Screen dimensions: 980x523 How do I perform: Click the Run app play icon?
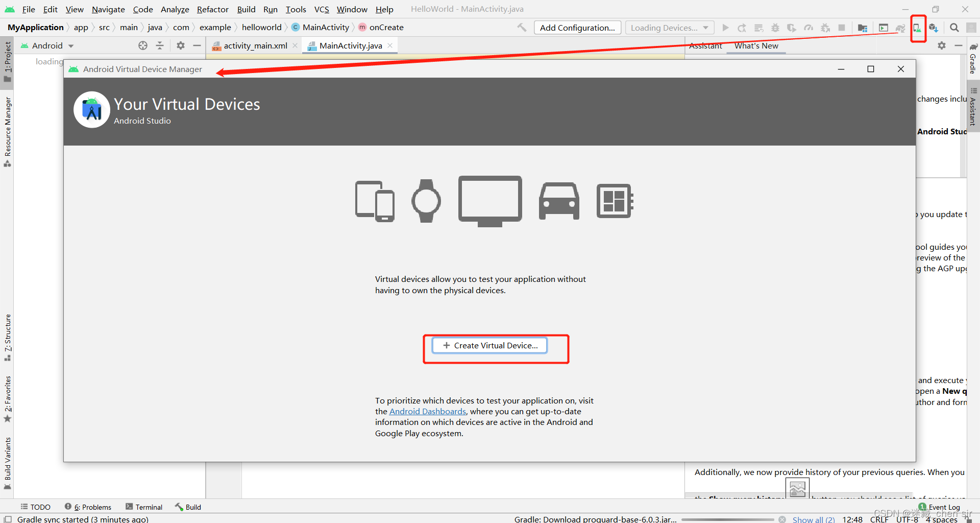click(x=725, y=28)
